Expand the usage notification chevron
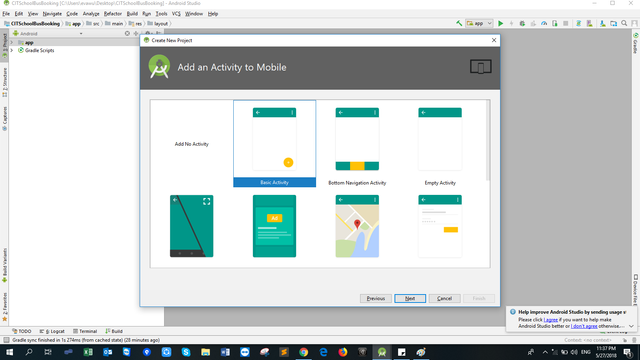The image size is (640, 360). (631, 326)
